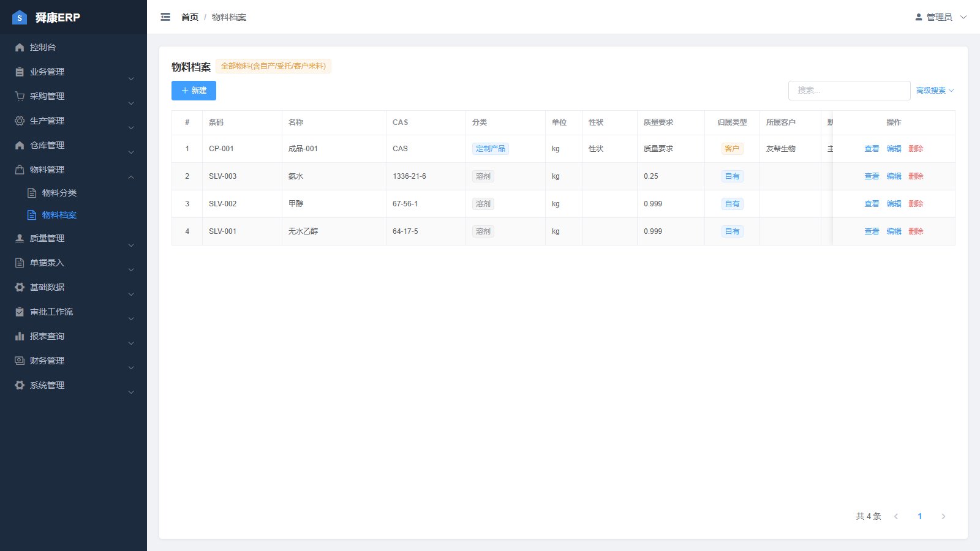The image size is (980, 551).
Task: Select the 物料档案 menu item
Action: 73,215
